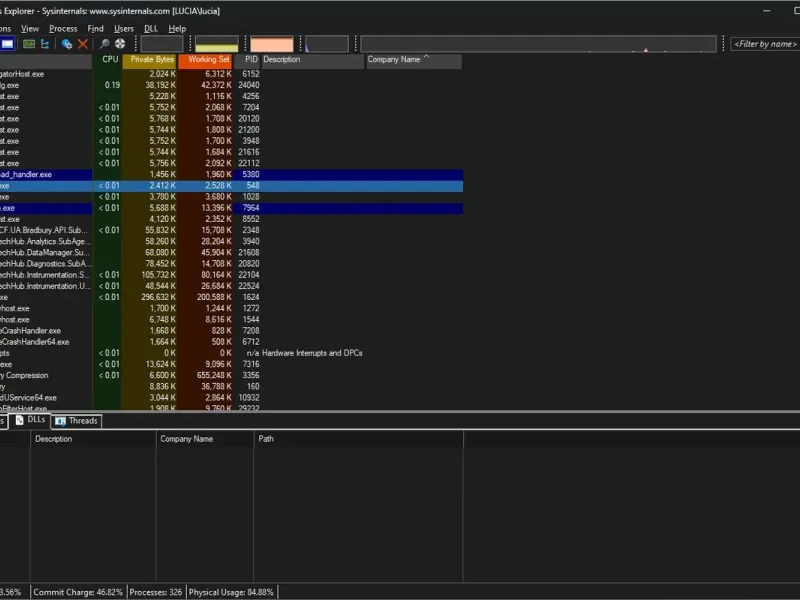The height and width of the screenshot is (600, 800).
Task: Click the CPU usage mini graph
Action: click(x=162, y=44)
